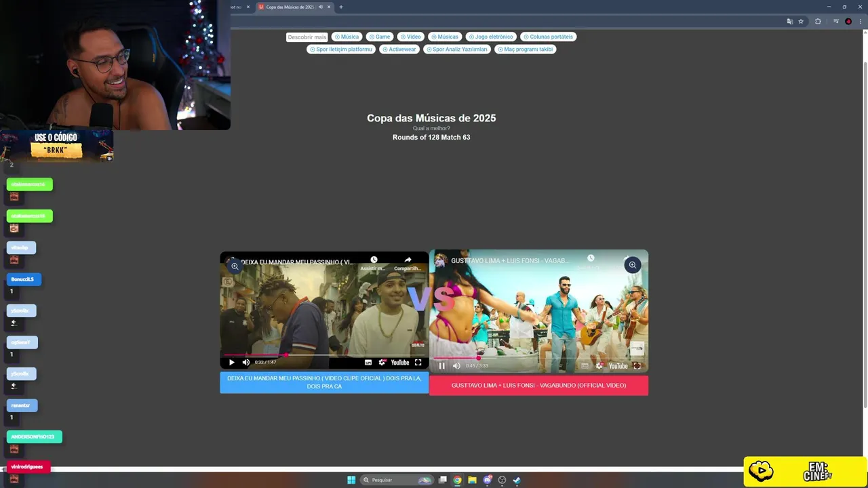The width and height of the screenshot is (868, 488).
Task: Click Share on the left video
Action: coord(408,263)
